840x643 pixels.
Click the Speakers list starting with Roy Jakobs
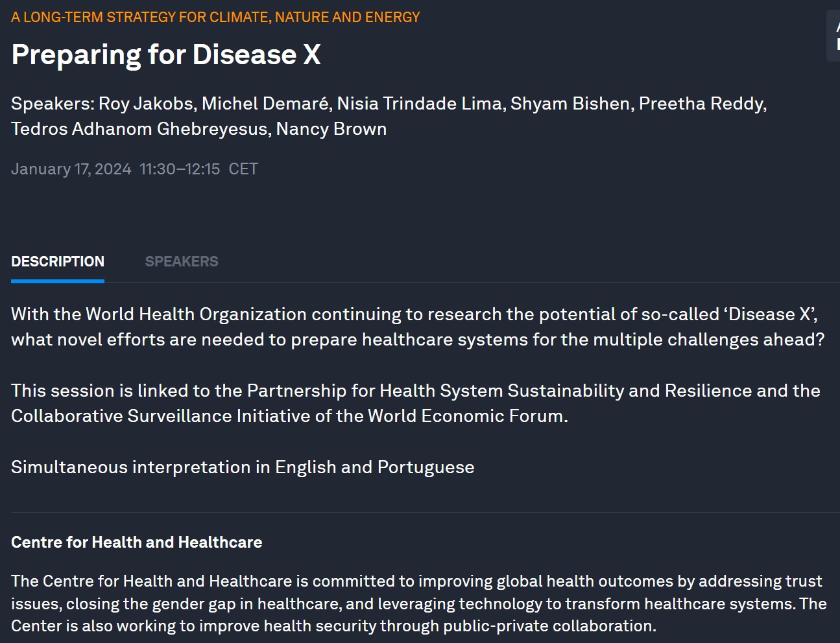coord(389,116)
